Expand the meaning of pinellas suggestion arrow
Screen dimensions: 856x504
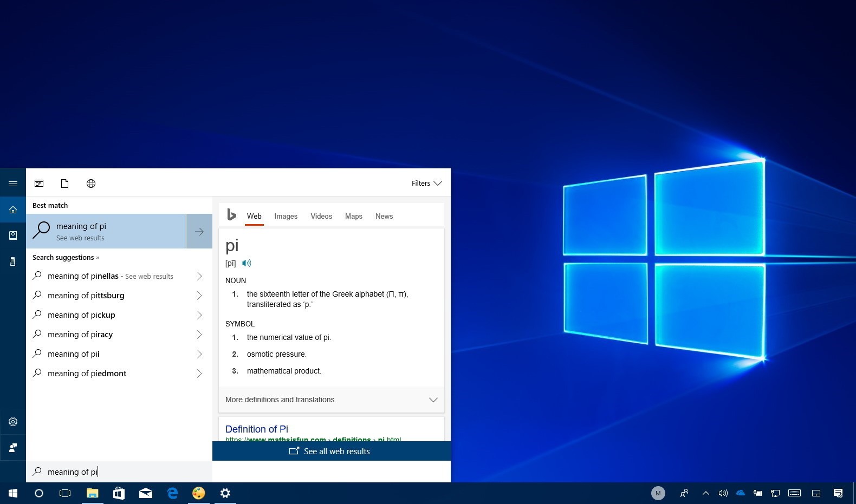(x=199, y=276)
